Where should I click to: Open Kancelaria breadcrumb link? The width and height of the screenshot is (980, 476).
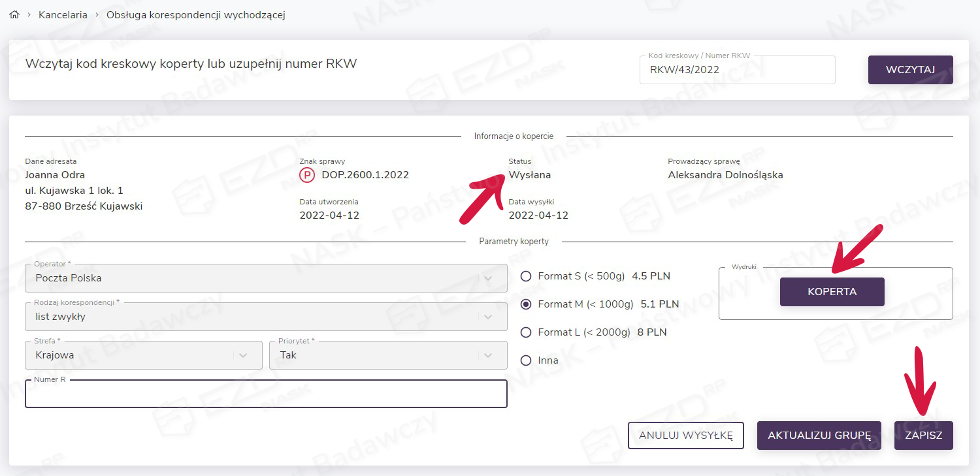tap(63, 14)
